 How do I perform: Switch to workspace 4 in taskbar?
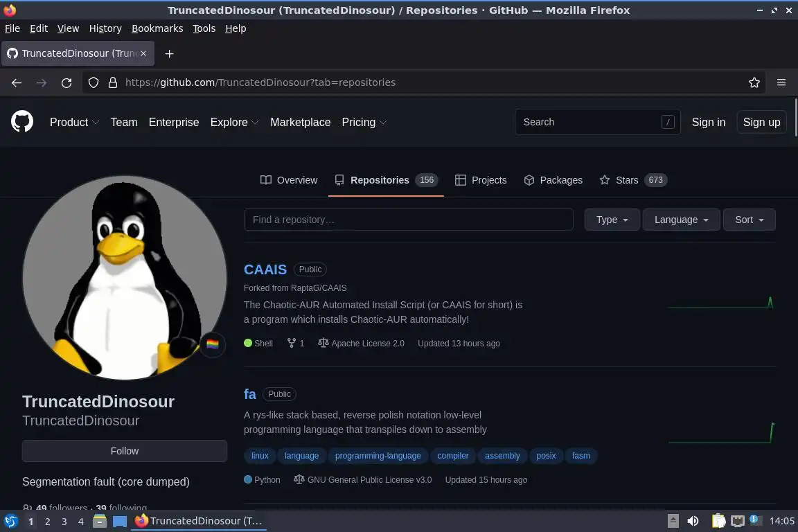pos(81,522)
